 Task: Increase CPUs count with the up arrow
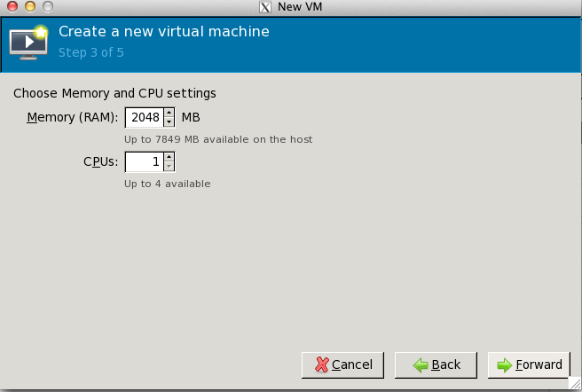(x=169, y=157)
